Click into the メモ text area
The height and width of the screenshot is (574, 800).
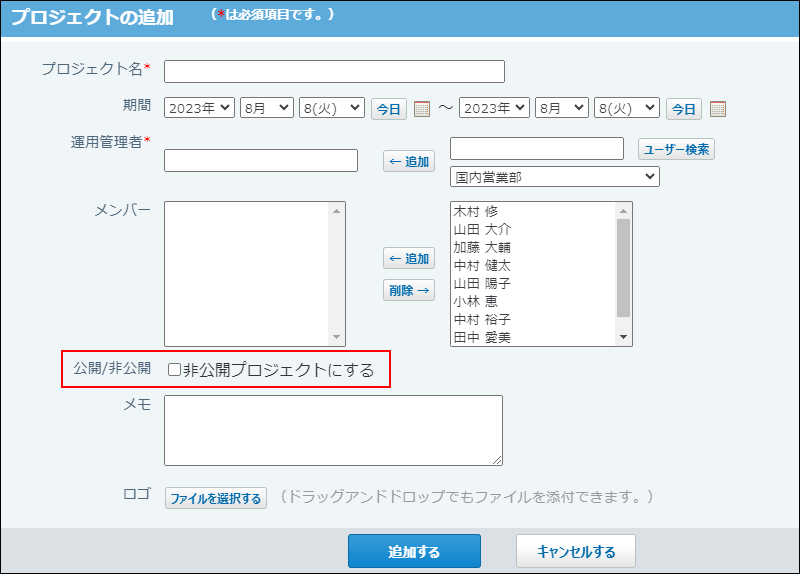tap(333, 430)
